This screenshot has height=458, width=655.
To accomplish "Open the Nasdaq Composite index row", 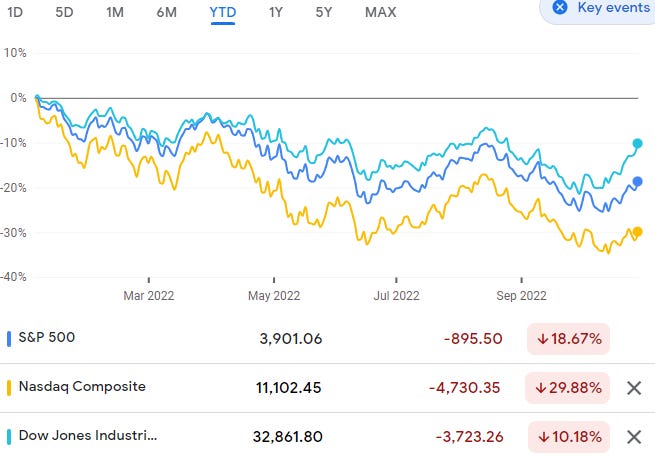I will (328, 388).
